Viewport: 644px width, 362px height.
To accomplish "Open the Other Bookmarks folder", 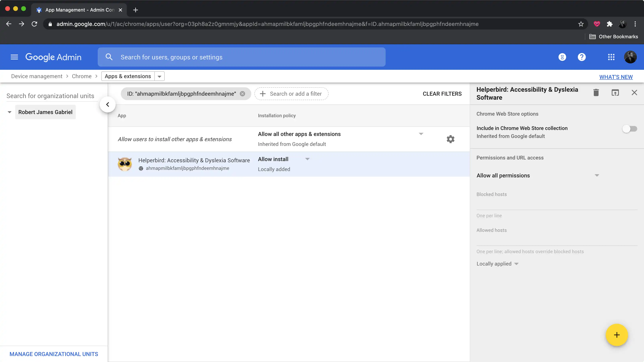I will point(614,36).
